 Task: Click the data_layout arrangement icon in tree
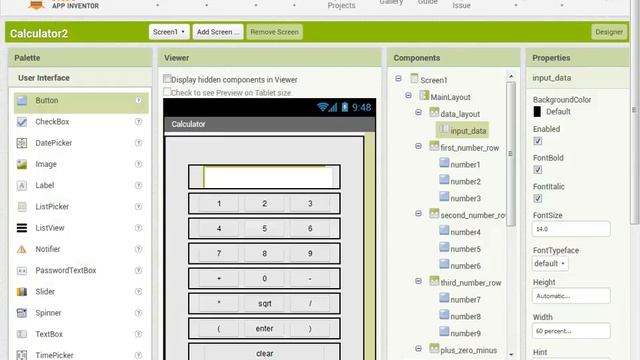point(434,112)
